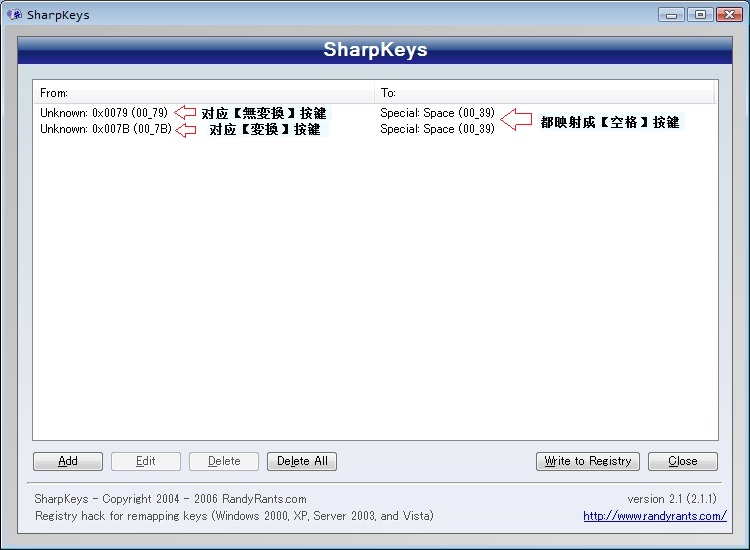This screenshot has width=750, height=550.
Task: Click the To cell in the 0x0079 row
Action: click(437, 113)
